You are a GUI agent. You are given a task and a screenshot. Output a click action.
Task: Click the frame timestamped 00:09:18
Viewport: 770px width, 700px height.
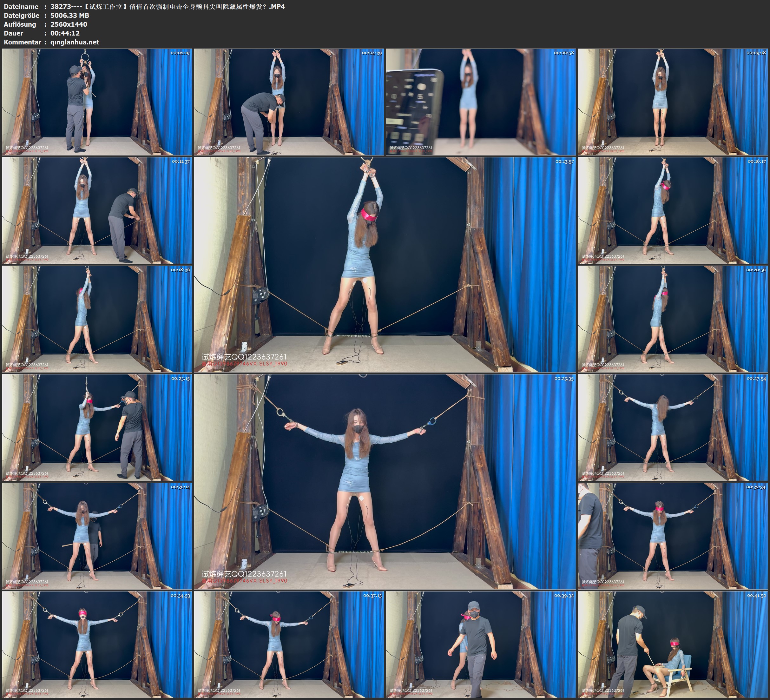pyautogui.click(x=673, y=102)
